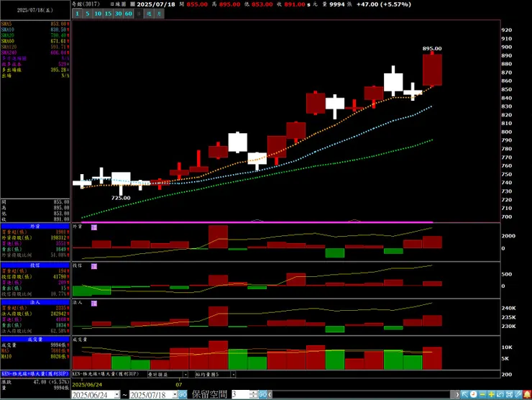This screenshot has width=532, height=400.
Task: Select the weekly period button
Action: [x=149, y=14]
